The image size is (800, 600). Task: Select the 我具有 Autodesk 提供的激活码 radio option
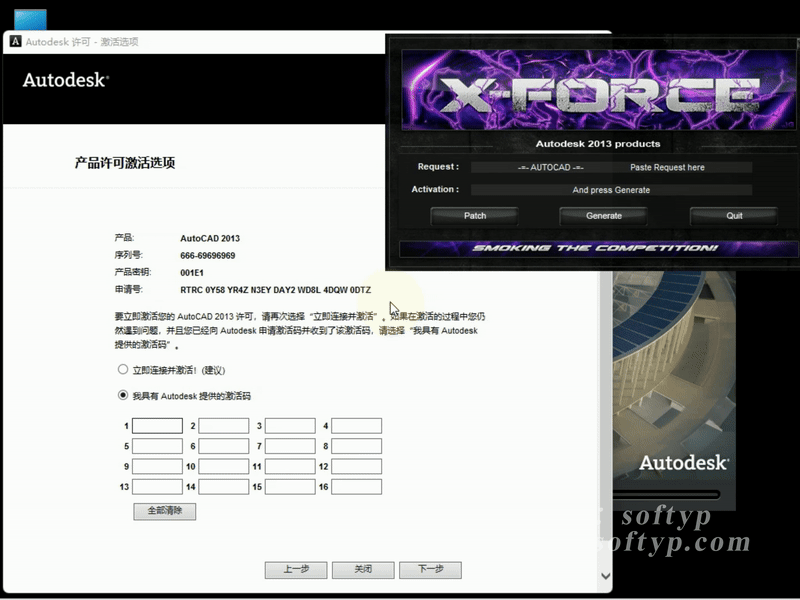(122, 395)
